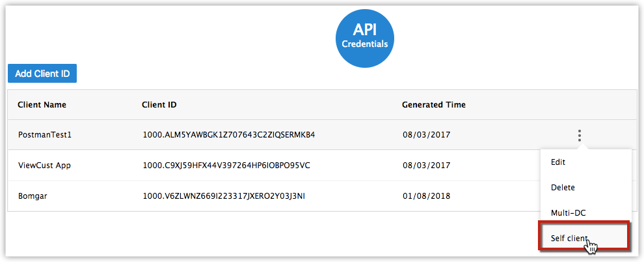This screenshot has width=644, height=262.
Task: Select the PostmanTest1 client name
Action: [x=44, y=135]
